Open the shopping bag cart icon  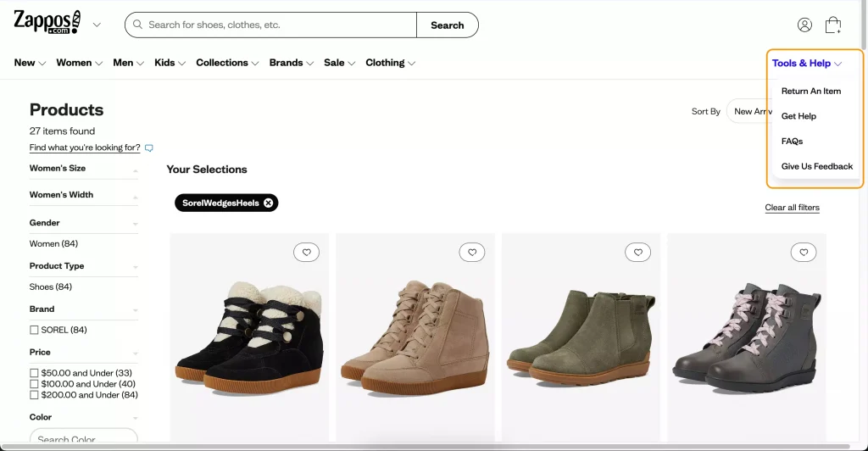coord(833,25)
